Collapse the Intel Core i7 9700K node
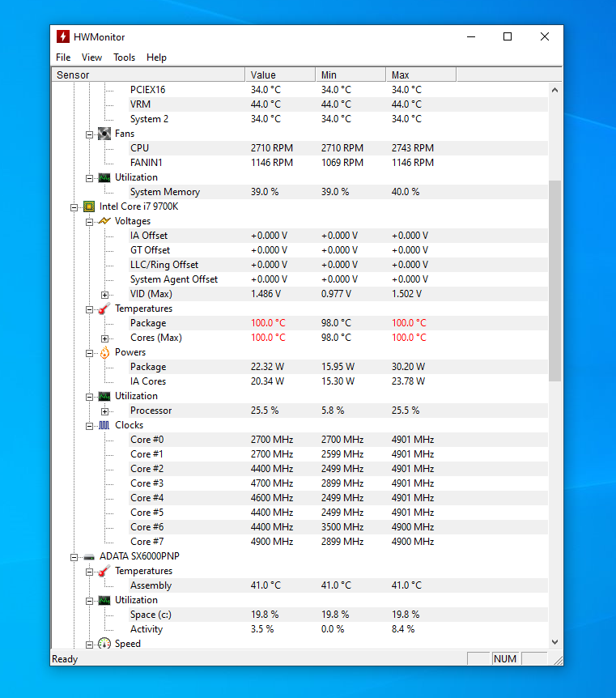This screenshot has width=616, height=698. 74,207
